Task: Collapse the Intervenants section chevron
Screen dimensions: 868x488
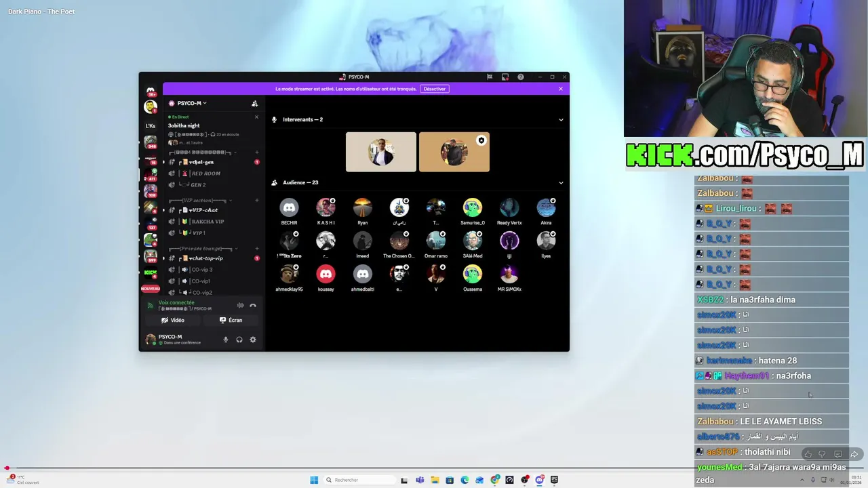Action: [x=561, y=120]
